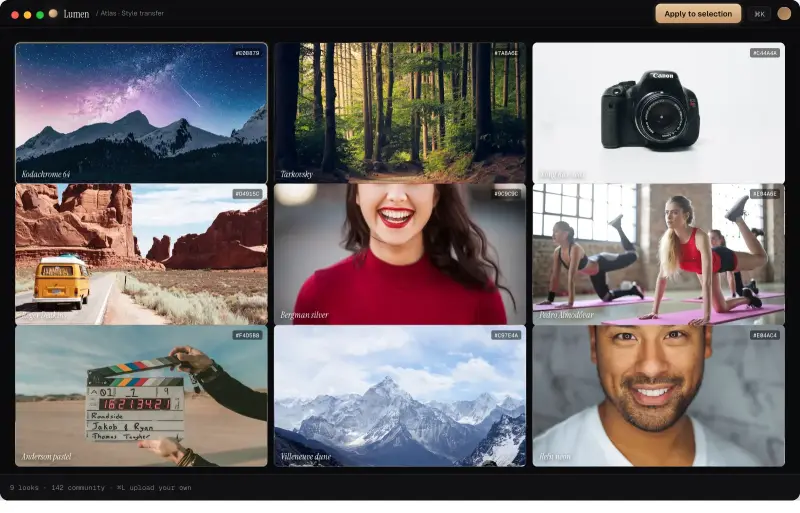The width and height of the screenshot is (800, 513).
Task: Open the user avatar in the top-right corner
Action: (x=784, y=13)
